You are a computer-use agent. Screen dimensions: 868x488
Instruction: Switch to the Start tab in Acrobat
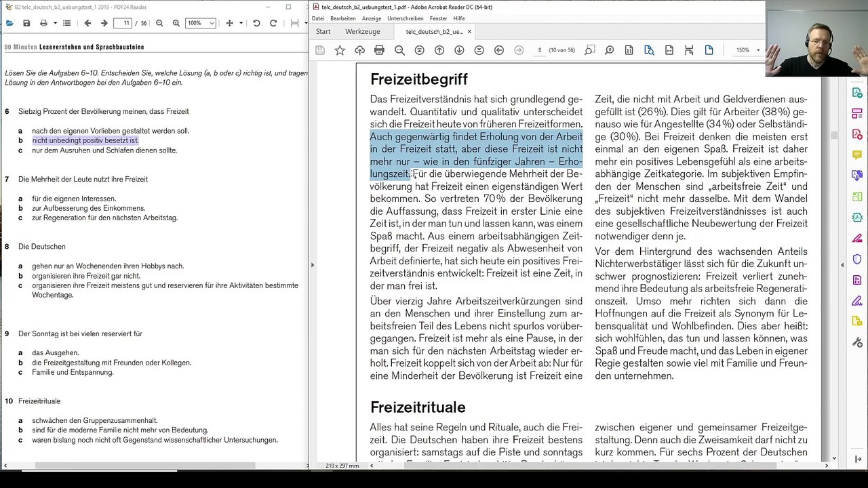[323, 32]
